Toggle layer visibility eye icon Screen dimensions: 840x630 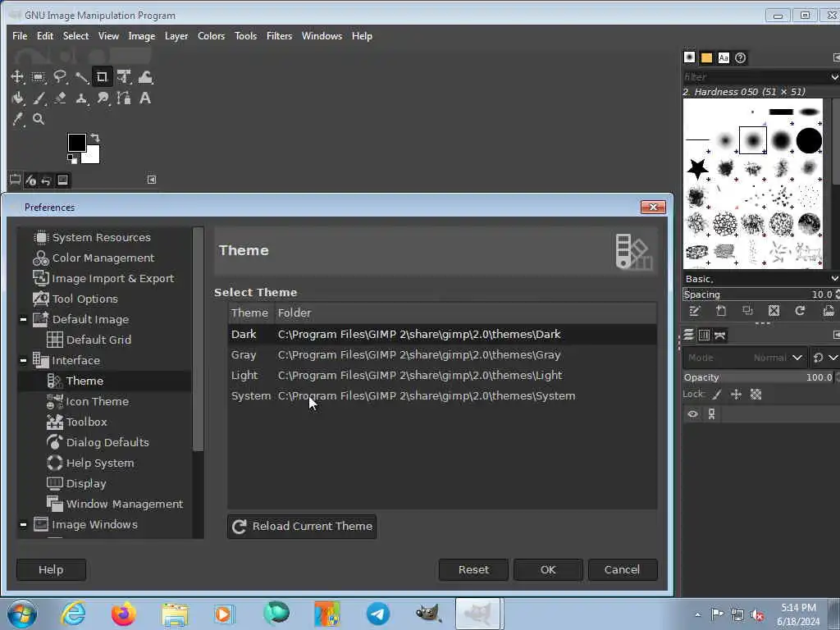[x=692, y=413]
